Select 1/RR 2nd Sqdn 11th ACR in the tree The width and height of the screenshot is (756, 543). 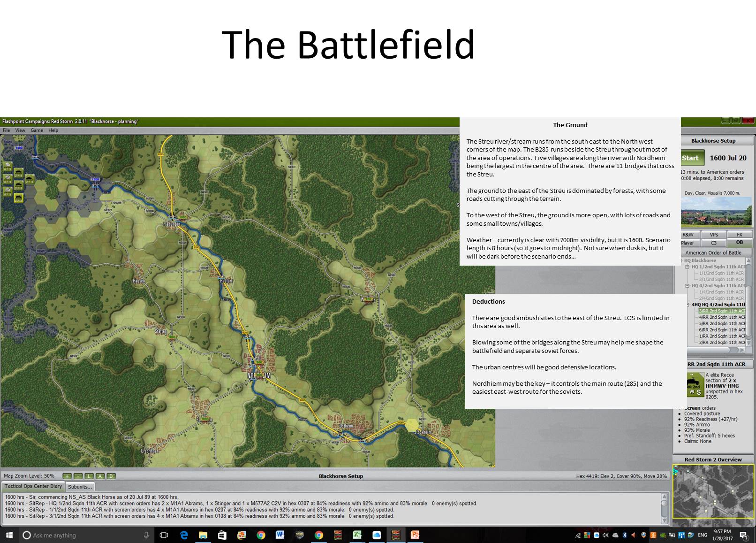point(722,336)
